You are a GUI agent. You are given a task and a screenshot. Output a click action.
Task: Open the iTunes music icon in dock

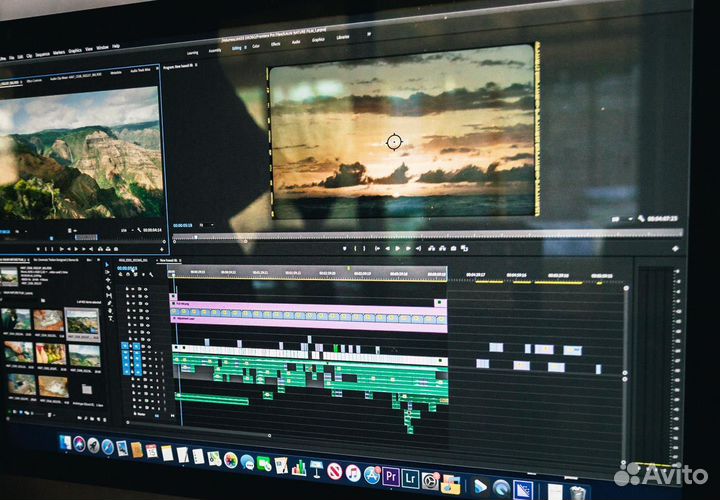tap(353, 473)
